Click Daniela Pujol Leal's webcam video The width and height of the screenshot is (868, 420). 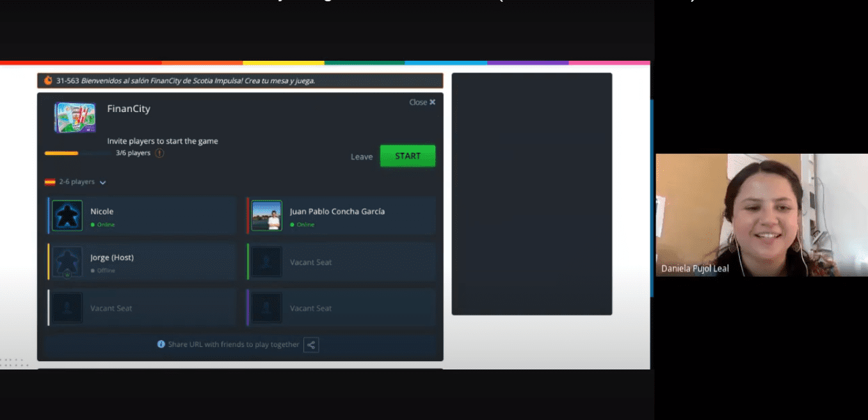(x=762, y=215)
